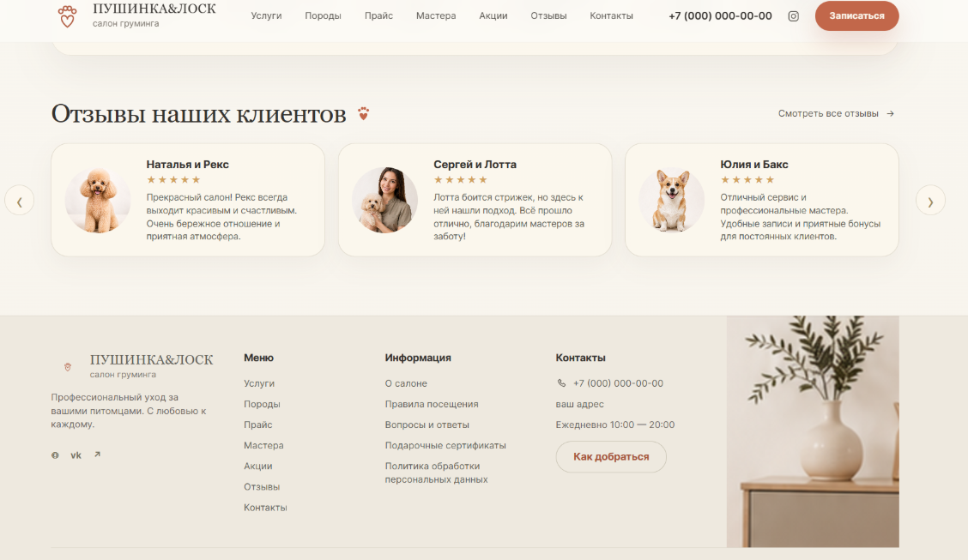
Task: Click footer text Профессиональный уход за вашими питомцами
Action: (x=129, y=411)
